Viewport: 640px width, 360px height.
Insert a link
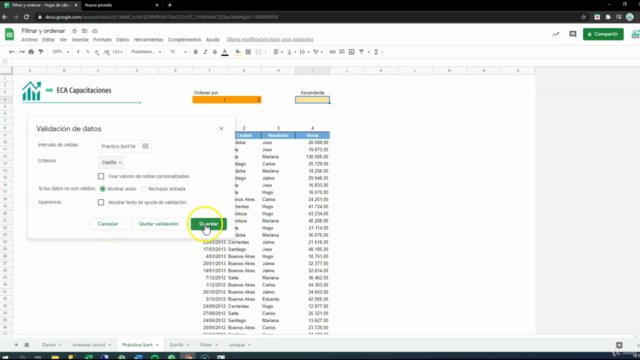[x=332, y=52]
